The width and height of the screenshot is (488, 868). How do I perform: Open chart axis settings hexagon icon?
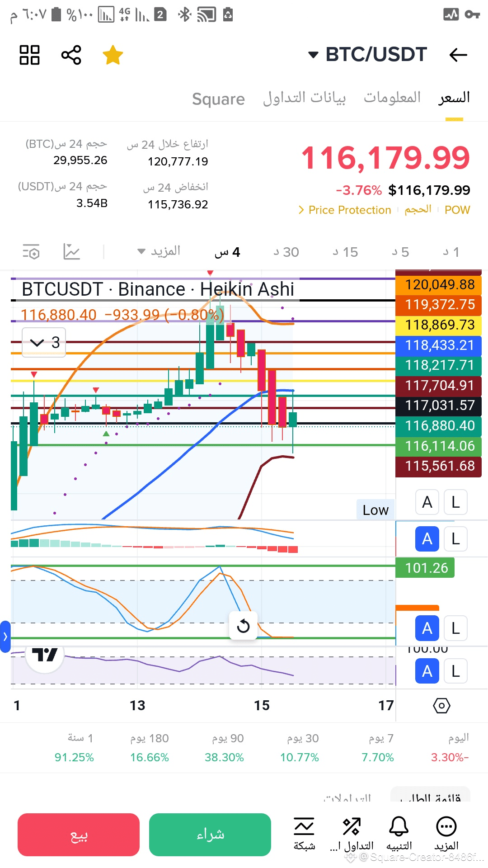[441, 706]
